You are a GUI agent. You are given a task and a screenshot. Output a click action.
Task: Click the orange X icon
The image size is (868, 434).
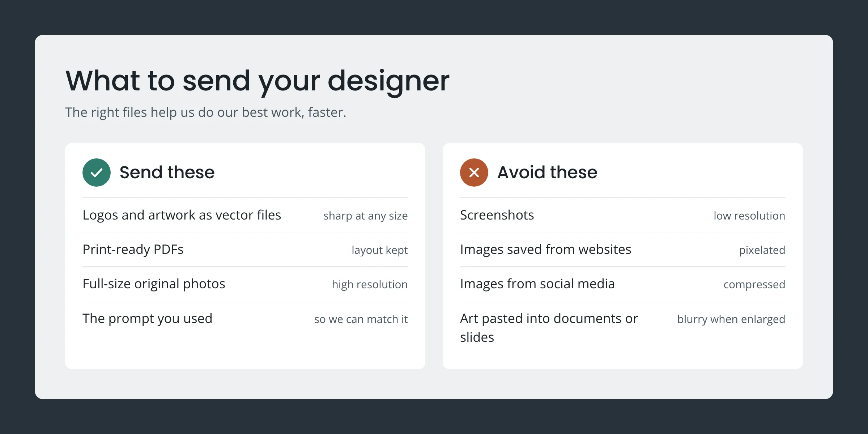coord(474,173)
